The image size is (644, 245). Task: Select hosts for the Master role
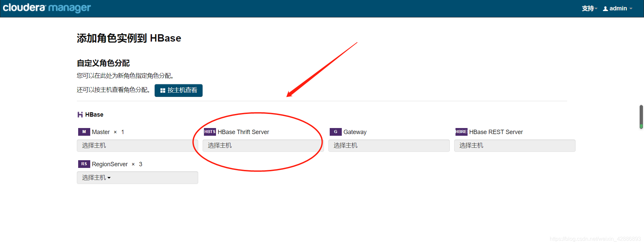click(138, 145)
